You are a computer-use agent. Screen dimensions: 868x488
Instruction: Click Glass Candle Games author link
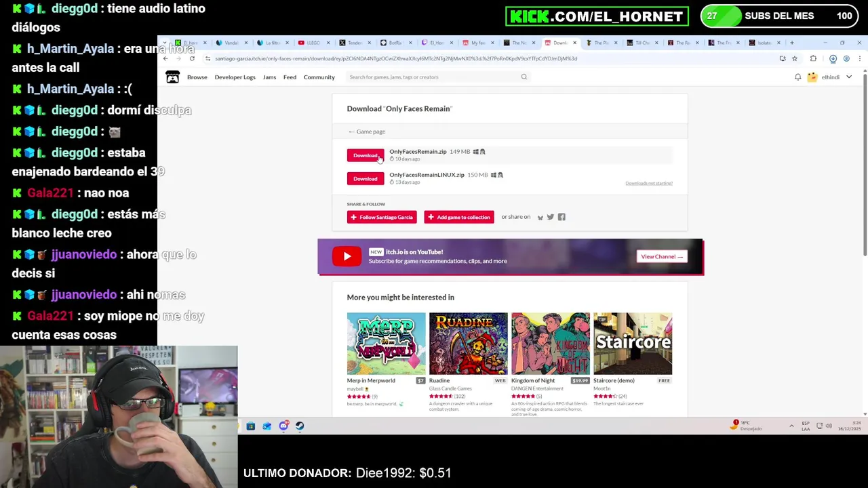click(x=450, y=389)
